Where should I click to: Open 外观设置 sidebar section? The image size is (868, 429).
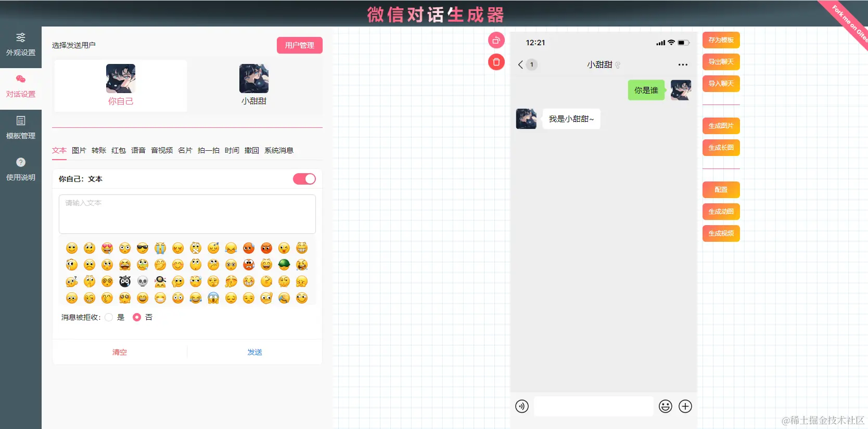click(21, 45)
